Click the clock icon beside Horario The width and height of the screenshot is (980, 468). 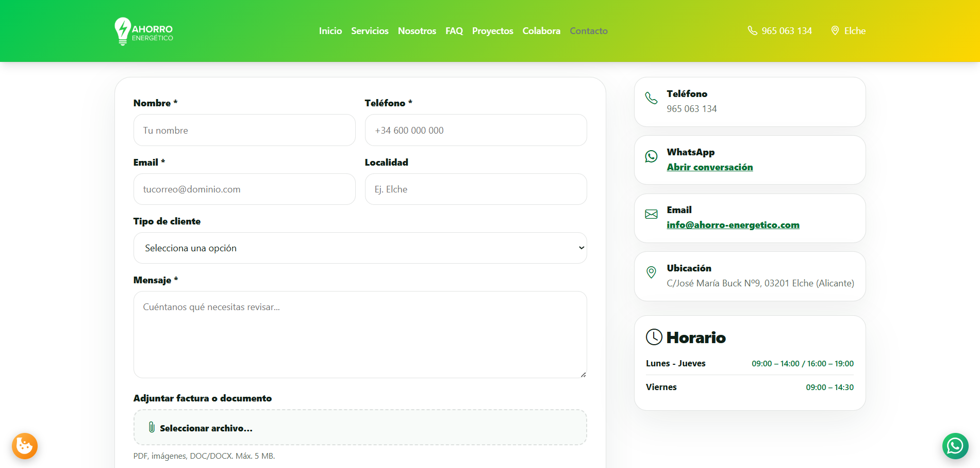[654, 337]
